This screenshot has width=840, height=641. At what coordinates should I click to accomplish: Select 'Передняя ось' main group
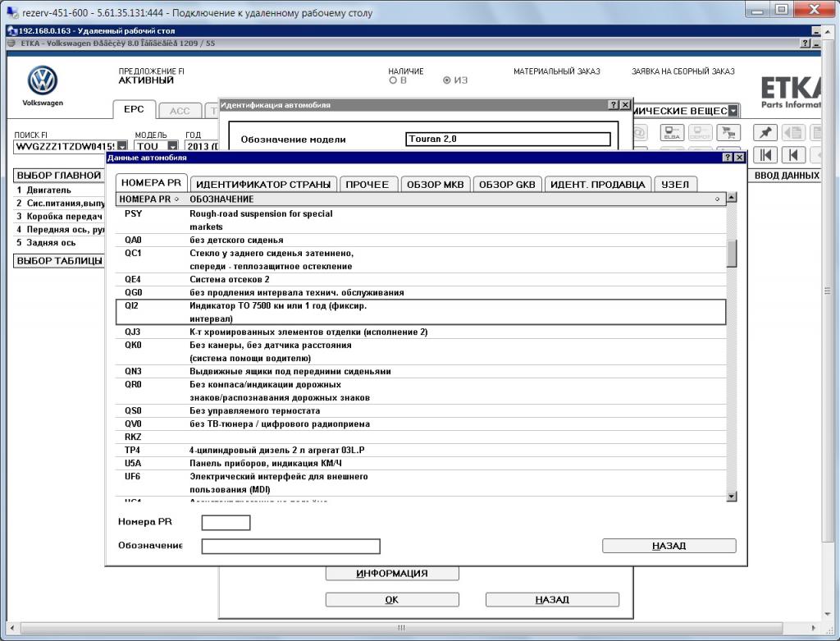point(59,229)
